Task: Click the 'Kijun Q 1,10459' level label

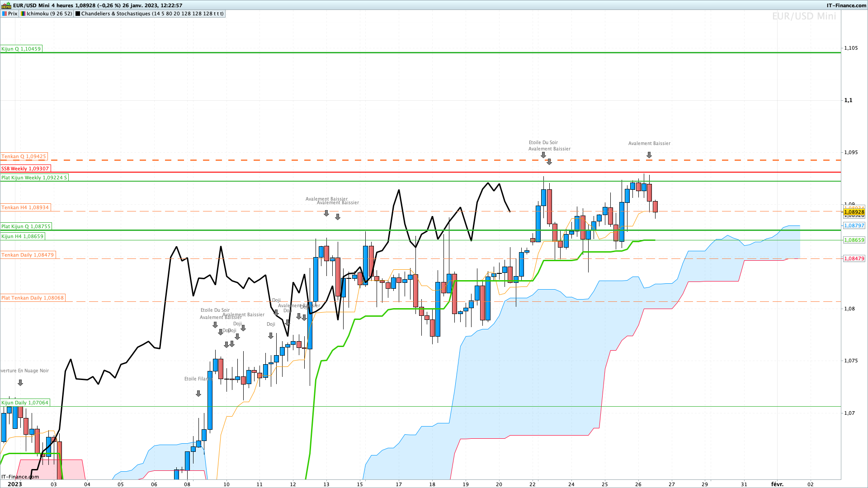Action: pos(21,49)
